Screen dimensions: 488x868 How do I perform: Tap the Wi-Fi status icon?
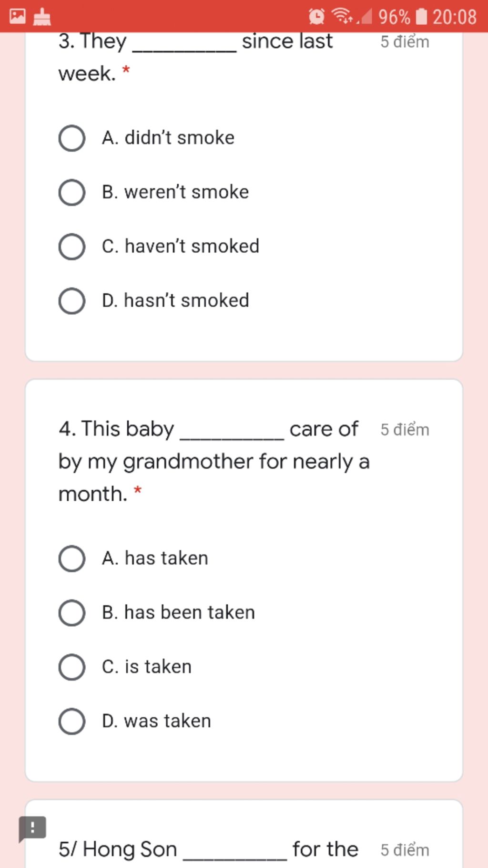342,16
